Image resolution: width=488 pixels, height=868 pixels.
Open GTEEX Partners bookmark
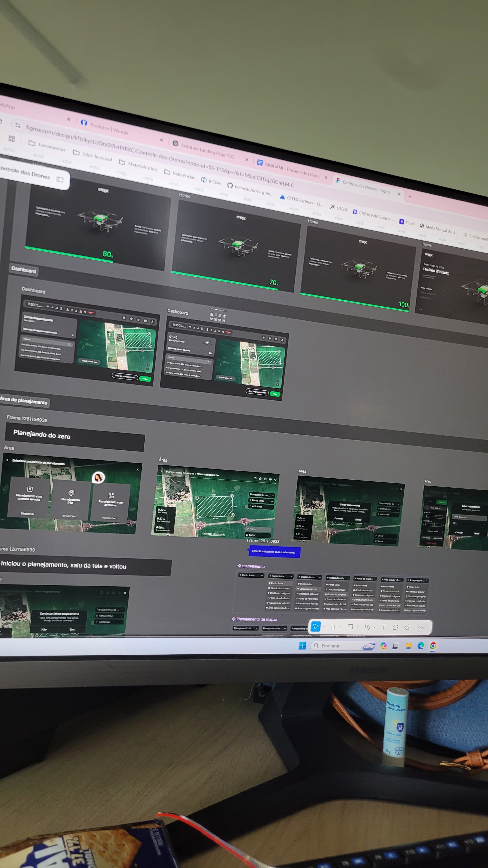(x=301, y=200)
